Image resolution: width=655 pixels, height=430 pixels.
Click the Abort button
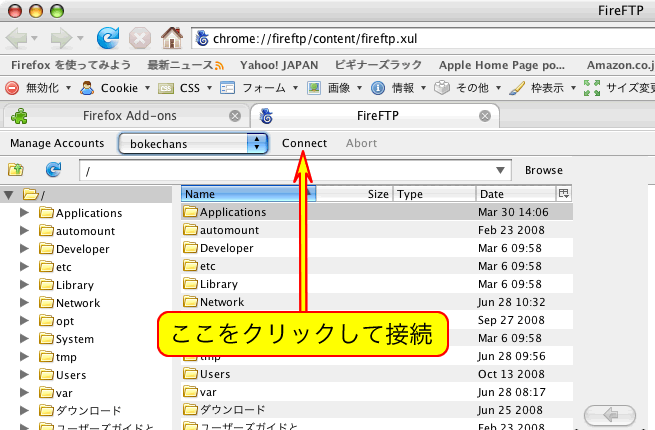[x=361, y=143]
